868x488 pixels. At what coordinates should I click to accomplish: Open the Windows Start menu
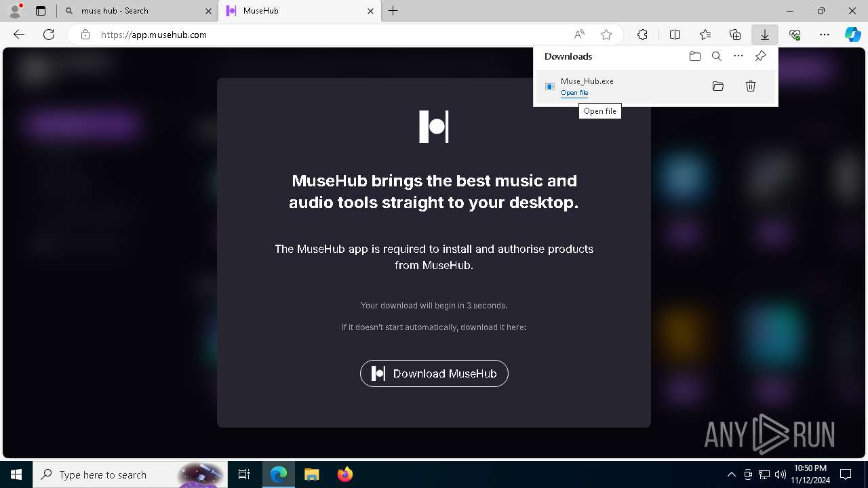16,474
